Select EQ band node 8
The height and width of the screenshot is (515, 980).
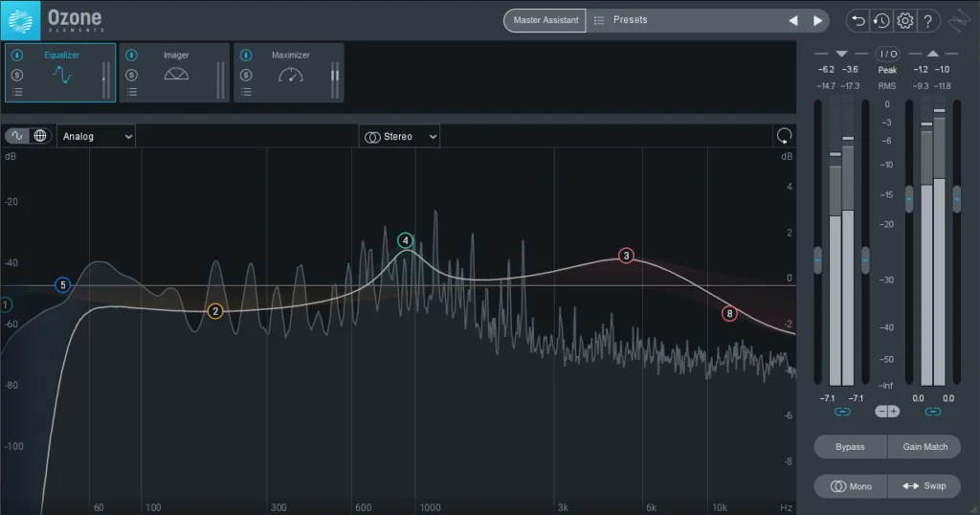point(729,314)
